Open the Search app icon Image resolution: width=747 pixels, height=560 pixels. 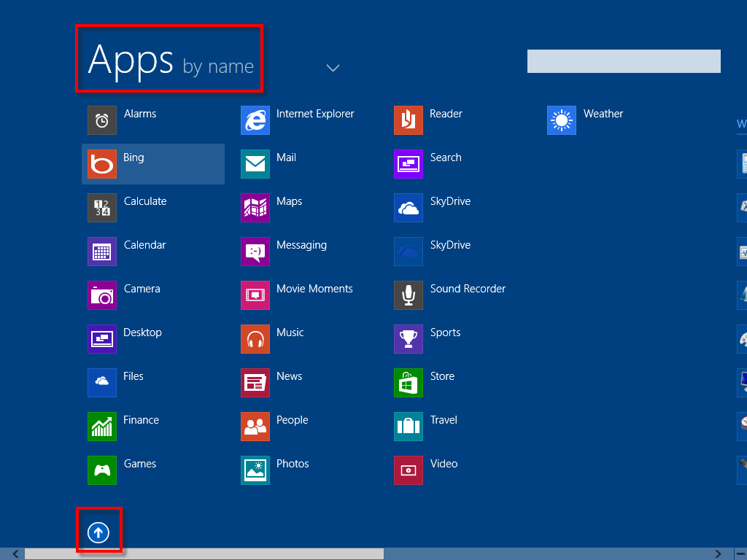pyautogui.click(x=409, y=164)
